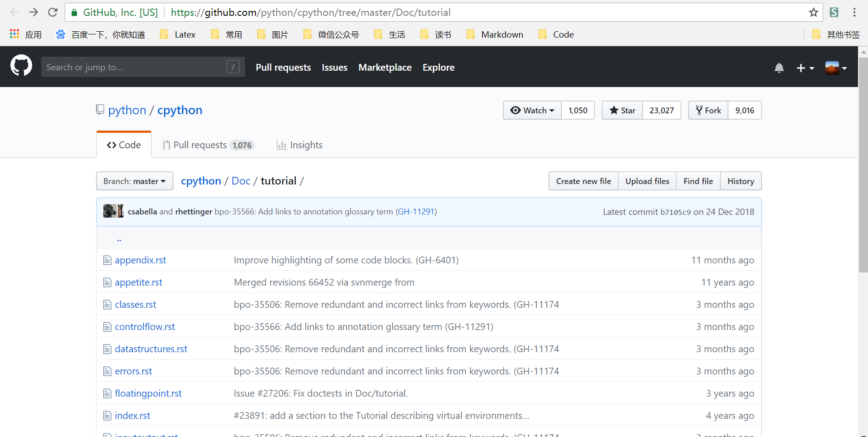
Task: Click the file icon beside controlflow.rst
Action: 107,327
